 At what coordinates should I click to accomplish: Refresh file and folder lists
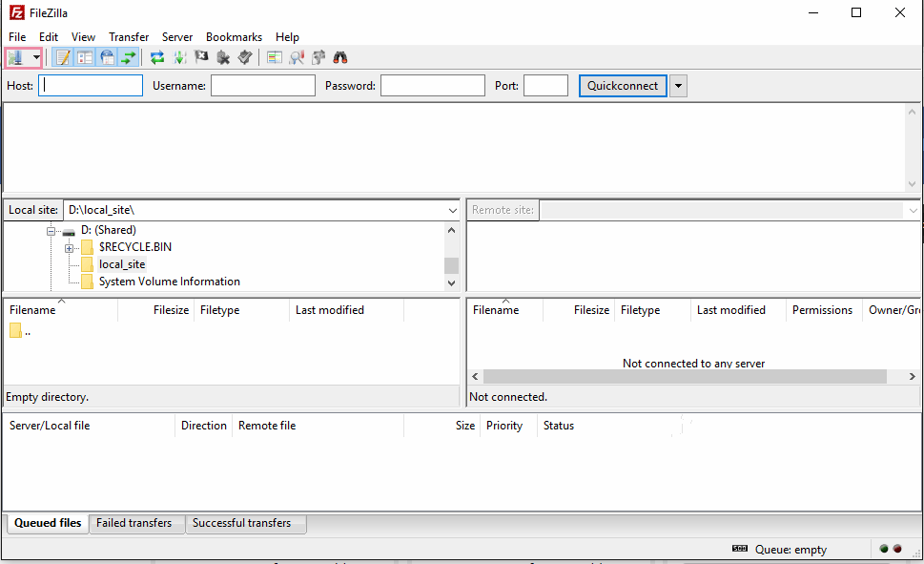pyautogui.click(x=157, y=58)
